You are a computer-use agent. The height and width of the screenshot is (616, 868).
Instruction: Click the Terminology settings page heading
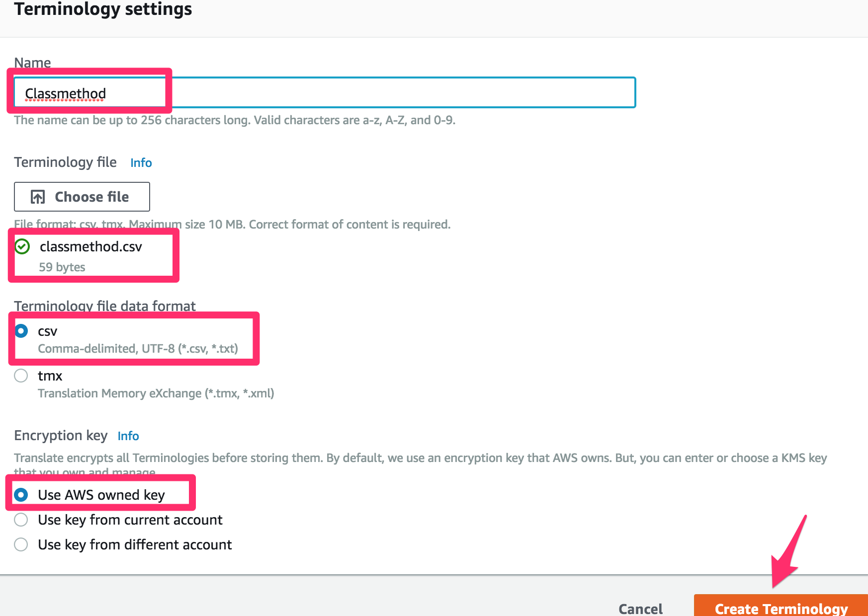pyautogui.click(x=102, y=9)
